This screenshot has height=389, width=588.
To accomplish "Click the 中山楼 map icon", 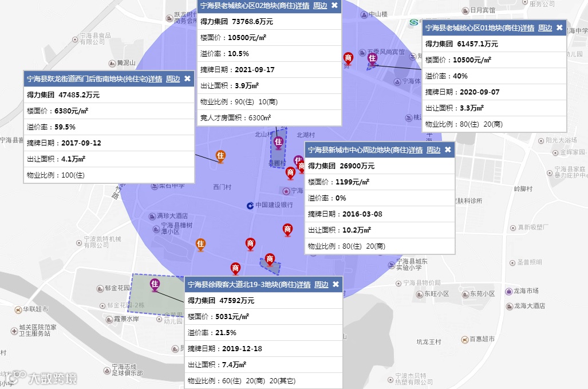I will [x=364, y=15].
